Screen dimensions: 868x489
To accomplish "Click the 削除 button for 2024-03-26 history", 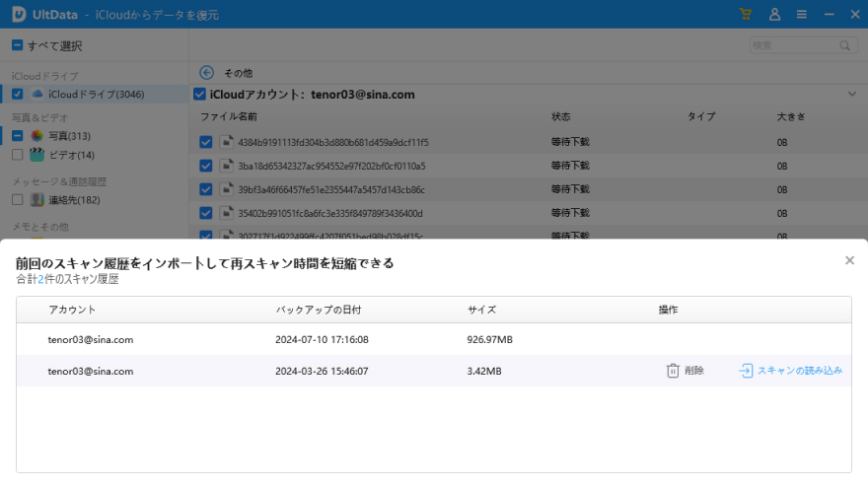I will (x=686, y=371).
